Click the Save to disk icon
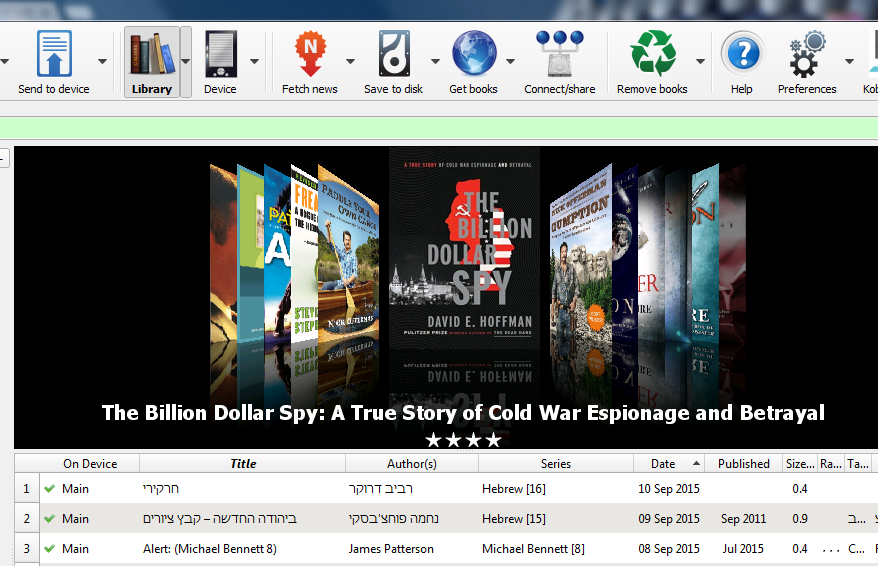The width and height of the screenshot is (878, 566). pos(394,54)
